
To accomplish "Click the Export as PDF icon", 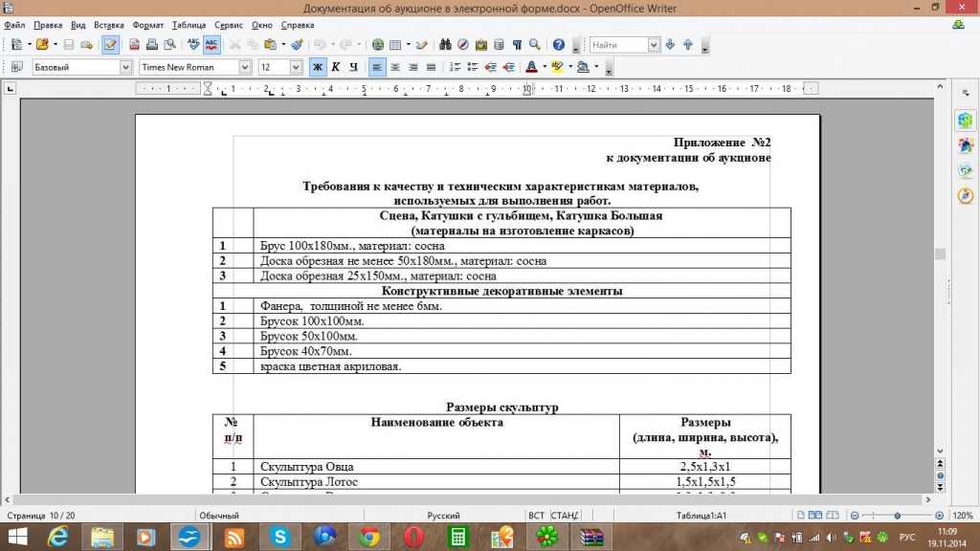I will click(135, 44).
